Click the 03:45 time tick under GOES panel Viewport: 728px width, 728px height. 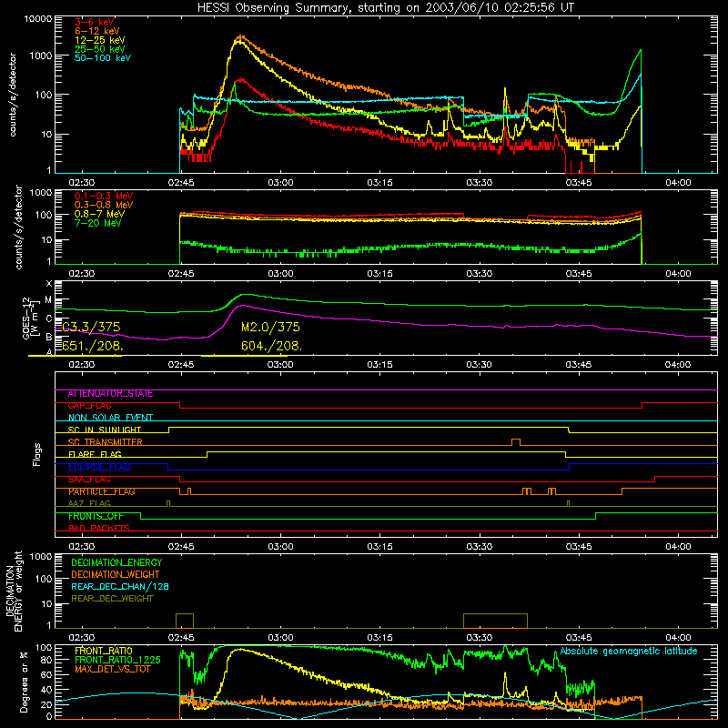click(579, 365)
